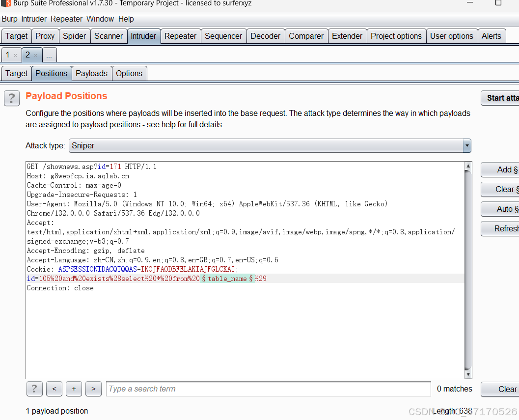519x420 pixels.
Task: Open the Decoder tab
Action: pos(266,36)
